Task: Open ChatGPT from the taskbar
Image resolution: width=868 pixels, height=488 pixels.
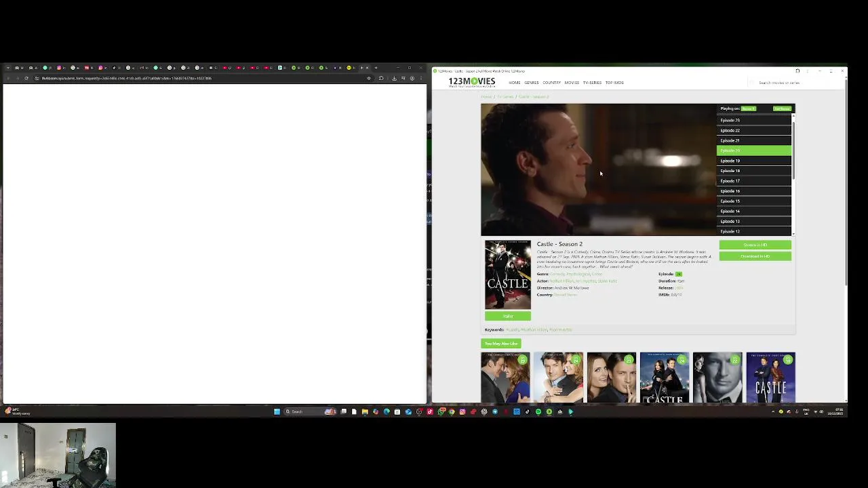Action: [484, 411]
